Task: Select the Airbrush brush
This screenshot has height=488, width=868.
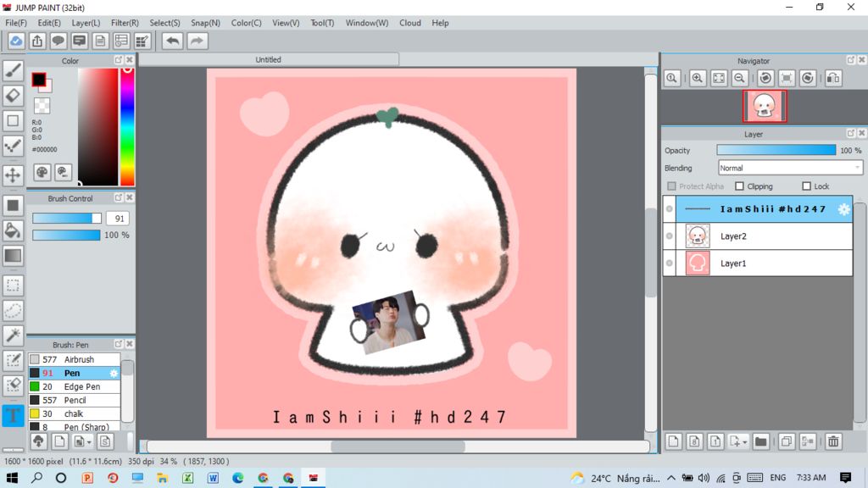Action: (x=75, y=359)
